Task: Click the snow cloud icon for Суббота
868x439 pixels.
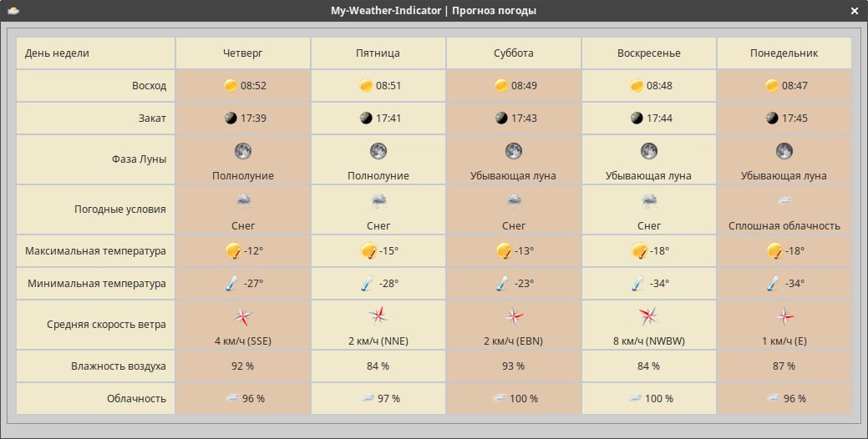Action: click(x=515, y=200)
